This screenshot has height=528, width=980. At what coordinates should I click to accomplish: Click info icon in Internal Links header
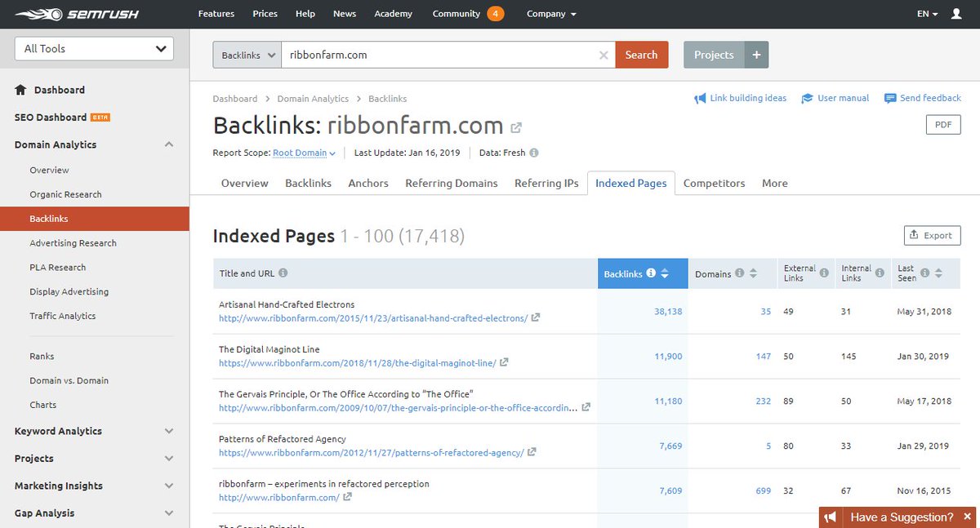coord(880,273)
